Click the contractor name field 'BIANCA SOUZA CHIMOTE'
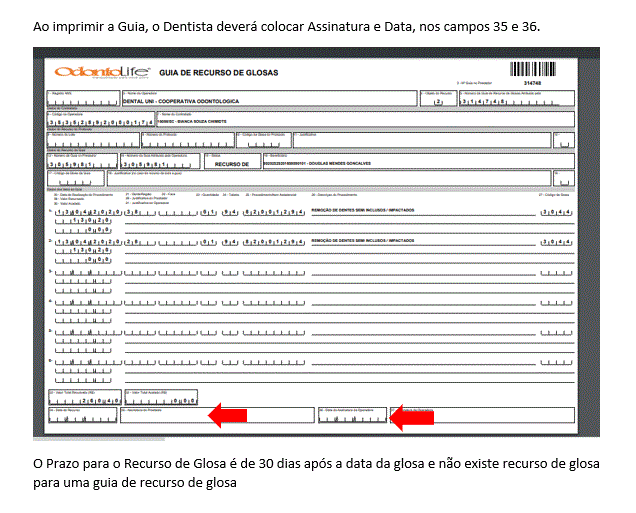 [x=365, y=119]
